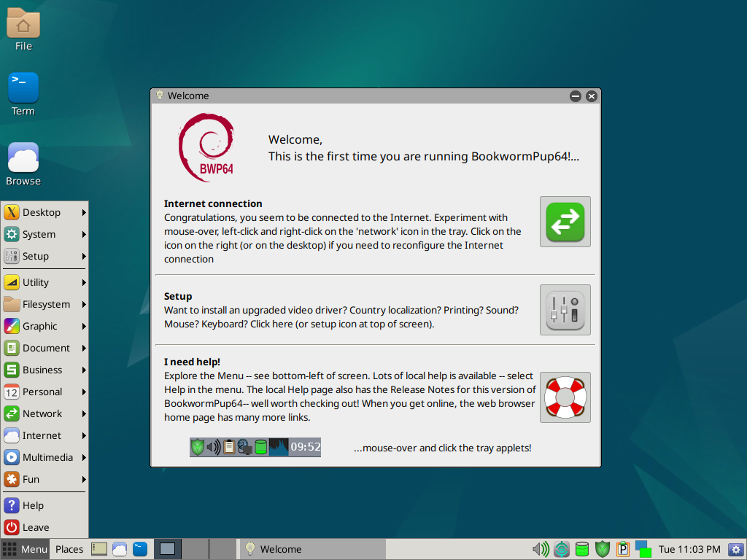Expand the Fun menu category
747x560 pixels.
44,480
